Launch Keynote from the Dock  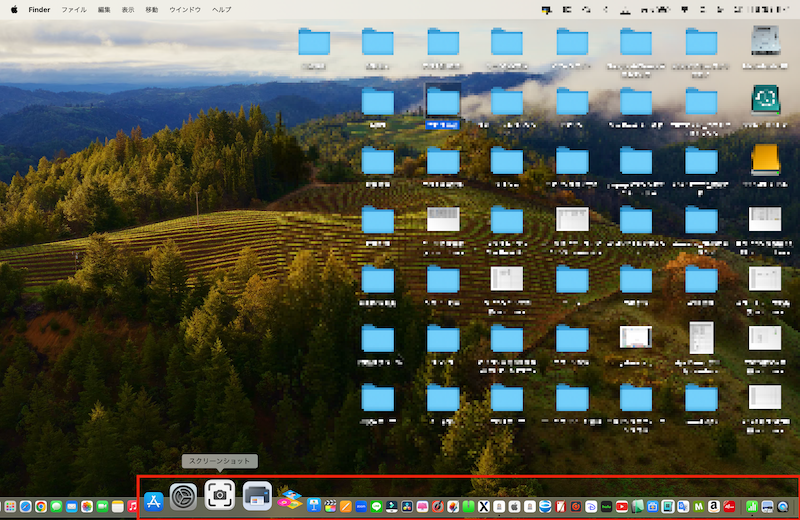(314, 505)
